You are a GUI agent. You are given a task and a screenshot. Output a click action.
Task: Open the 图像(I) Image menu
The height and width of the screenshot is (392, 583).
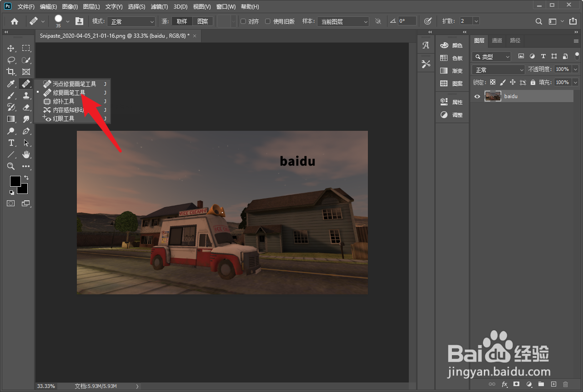pos(70,7)
